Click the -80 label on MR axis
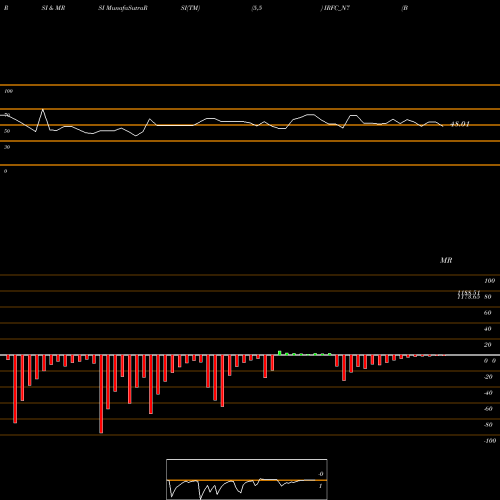The image size is (500, 500). (488, 425)
